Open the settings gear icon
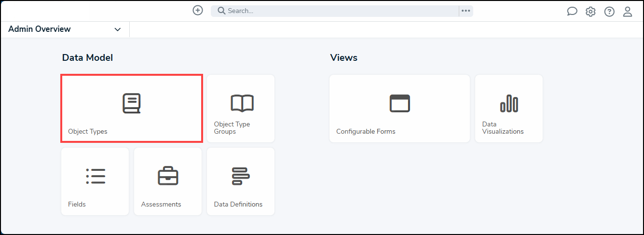This screenshot has height=235, width=644. [x=590, y=12]
